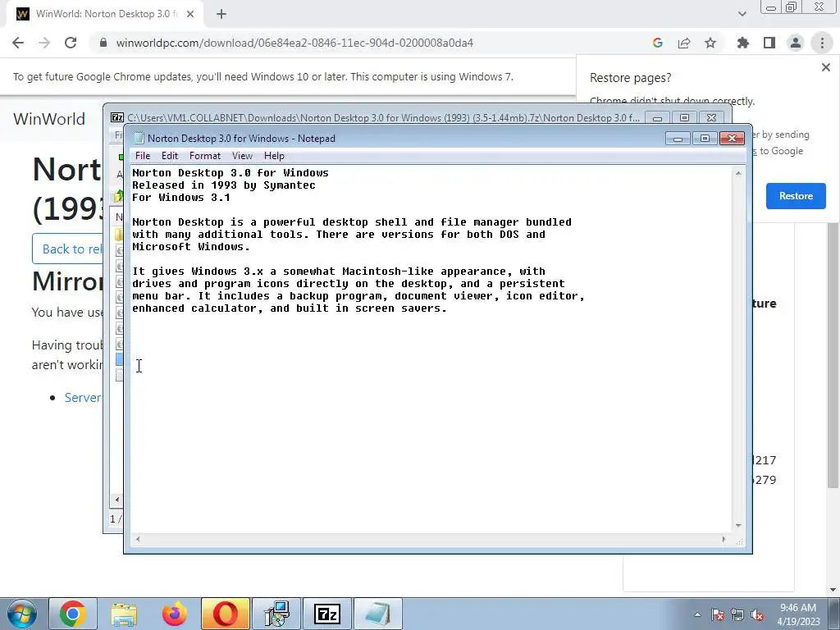Click 'For Windows 3.1' text line
The width and height of the screenshot is (840, 630).
click(x=181, y=198)
